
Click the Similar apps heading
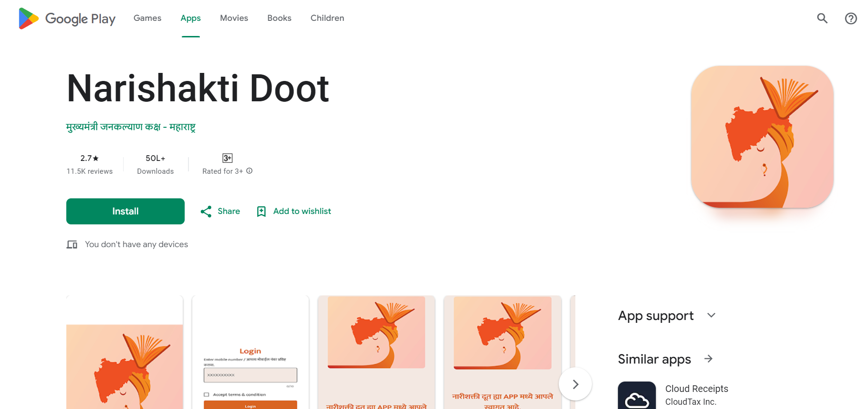(654, 359)
